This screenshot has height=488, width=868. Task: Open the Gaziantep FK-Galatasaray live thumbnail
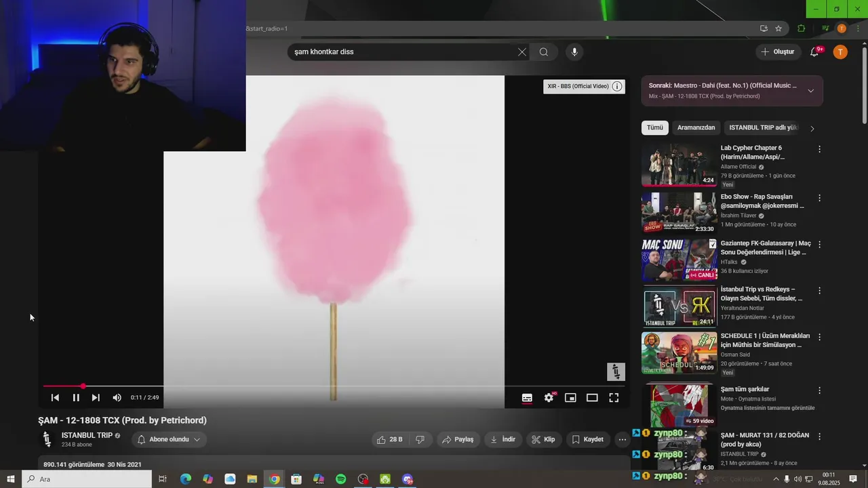(x=679, y=260)
